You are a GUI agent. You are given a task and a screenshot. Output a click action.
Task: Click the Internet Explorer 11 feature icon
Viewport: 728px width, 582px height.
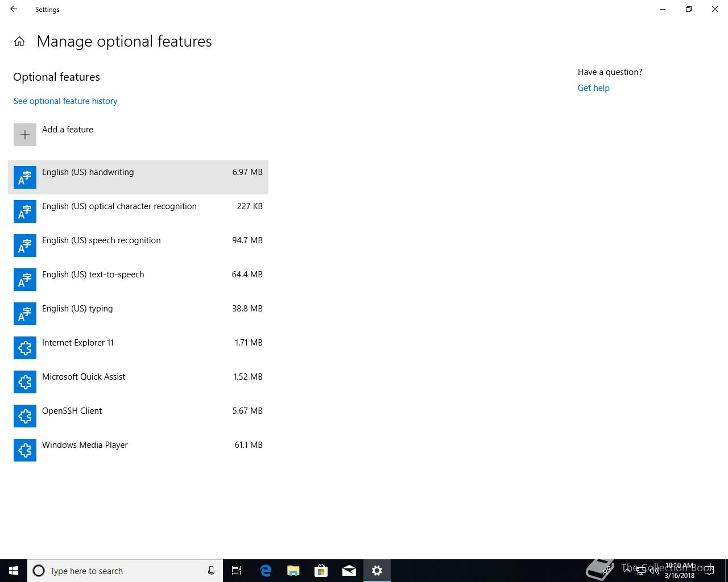[25, 348]
